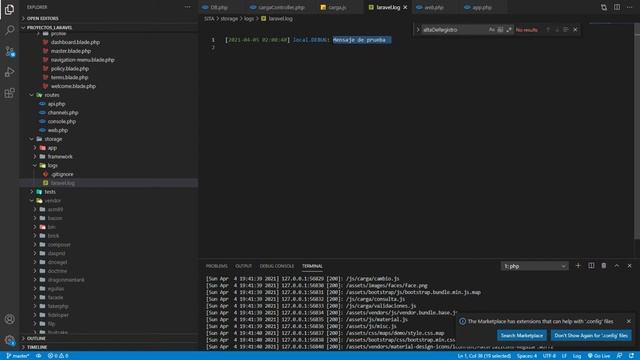Click Don't Show Again for '.config' files
This screenshot has height=360, width=640.
pos(591,336)
